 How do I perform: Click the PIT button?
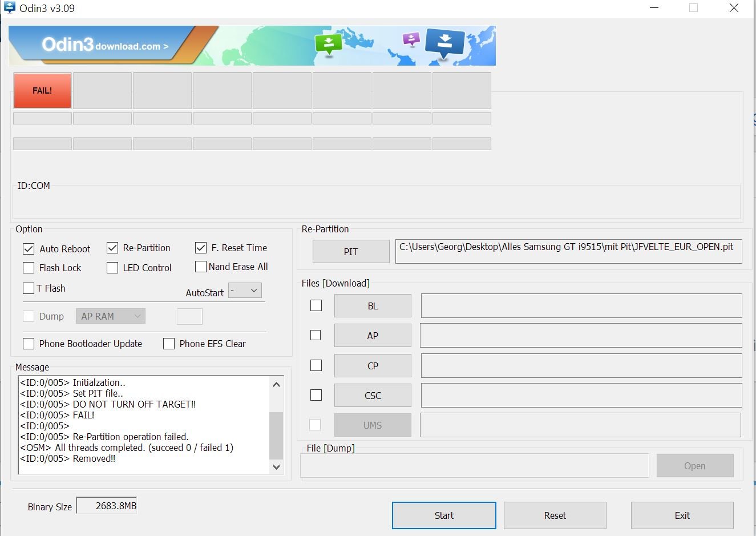coord(351,252)
